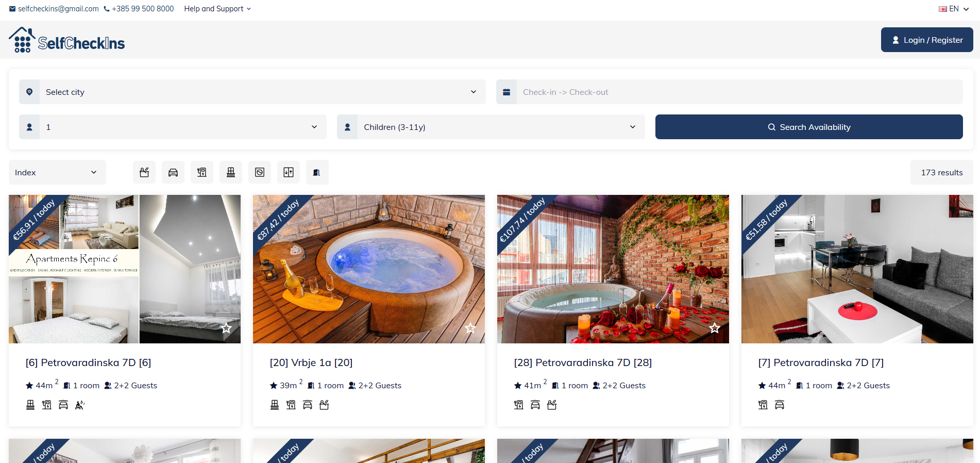Click the Check-in -> Check-out date field

coord(729,92)
